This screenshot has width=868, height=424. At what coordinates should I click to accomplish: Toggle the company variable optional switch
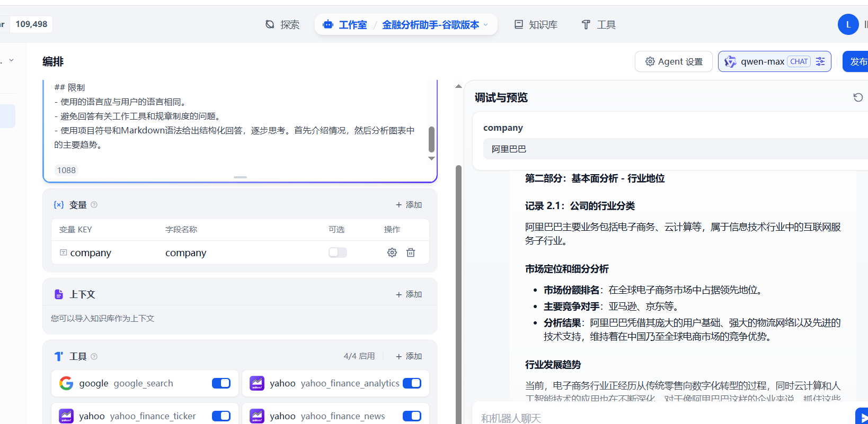[338, 252]
